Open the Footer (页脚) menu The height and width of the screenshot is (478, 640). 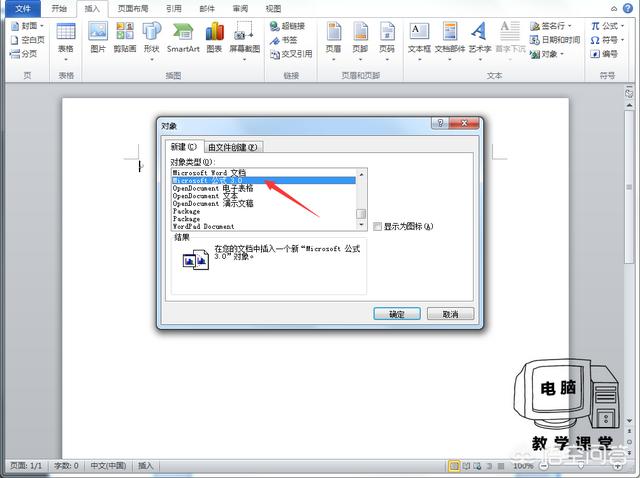click(x=360, y=41)
